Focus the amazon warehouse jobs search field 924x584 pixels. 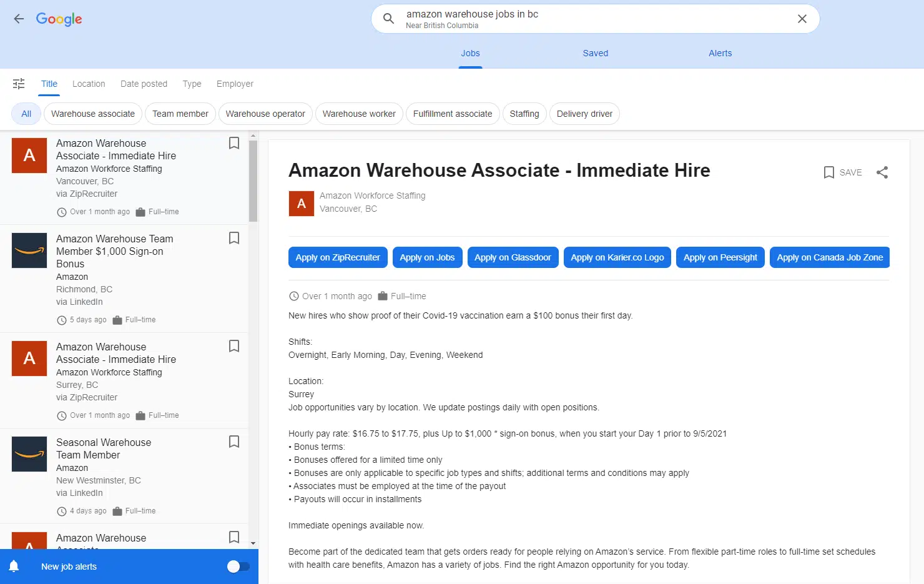pyautogui.click(x=595, y=19)
